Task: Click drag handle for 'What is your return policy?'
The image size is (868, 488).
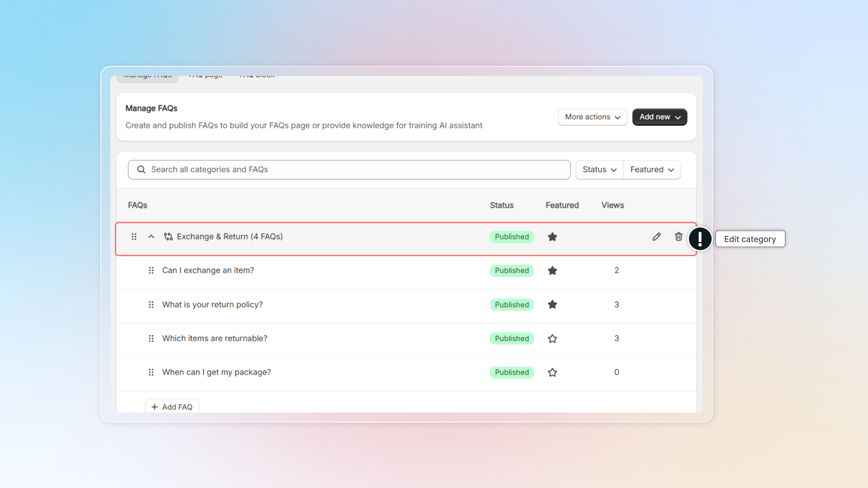Action: 151,305
